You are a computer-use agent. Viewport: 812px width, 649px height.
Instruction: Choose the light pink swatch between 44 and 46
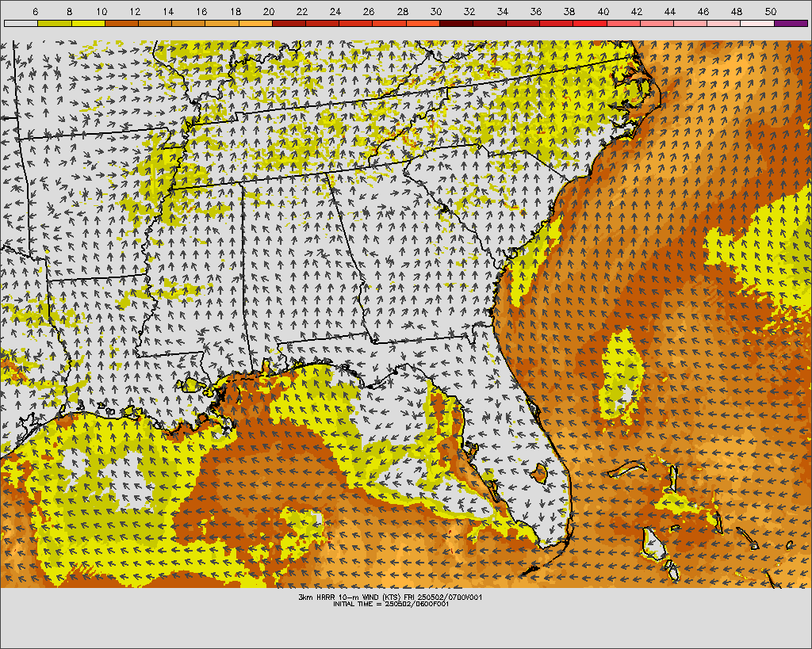(x=691, y=23)
